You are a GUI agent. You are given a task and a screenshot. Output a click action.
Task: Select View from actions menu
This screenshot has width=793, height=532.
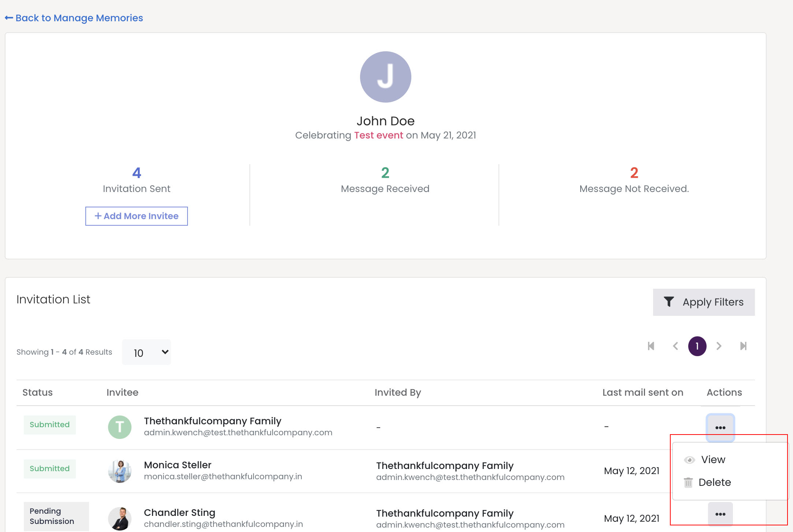coord(713,460)
